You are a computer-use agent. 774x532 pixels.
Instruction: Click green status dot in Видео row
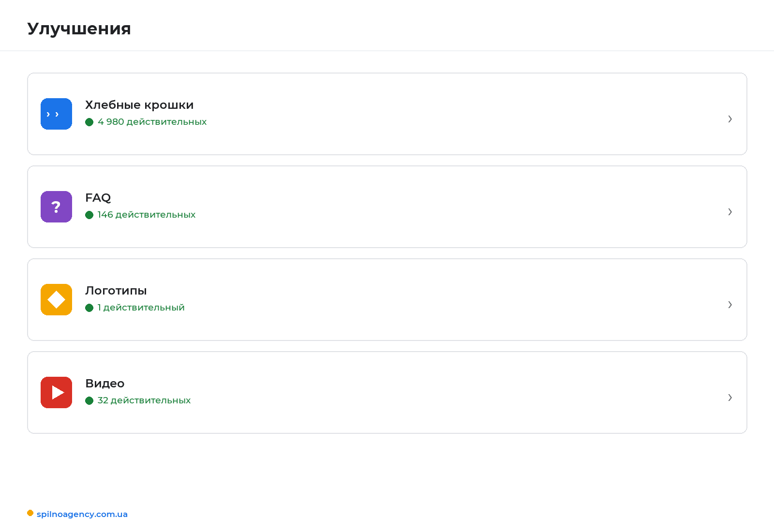tap(89, 400)
